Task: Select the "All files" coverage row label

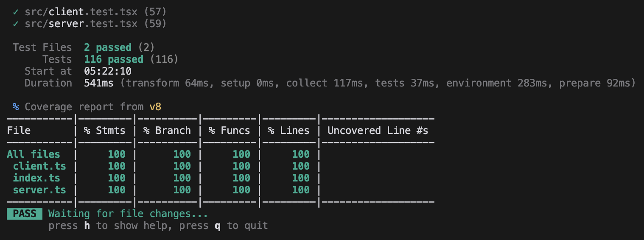Action: (x=34, y=154)
